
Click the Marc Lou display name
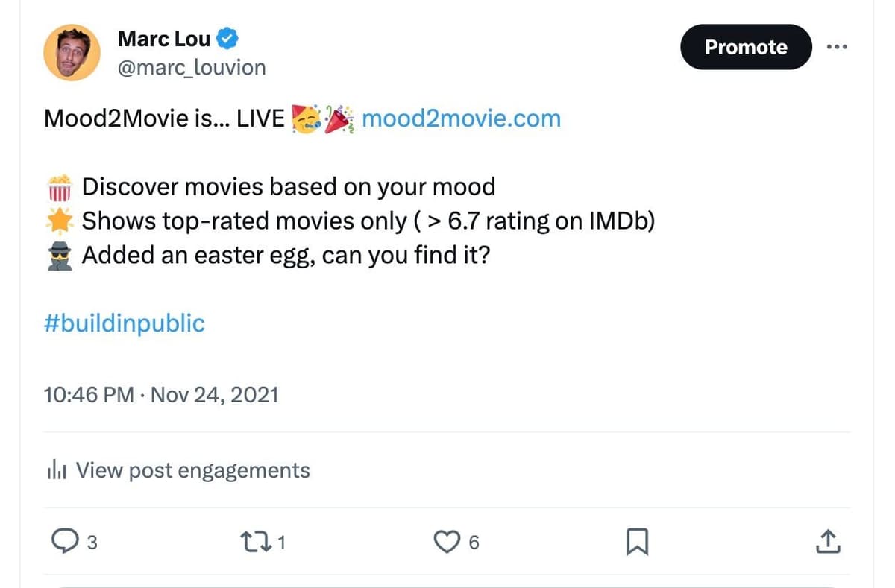(x=164, y=37)
